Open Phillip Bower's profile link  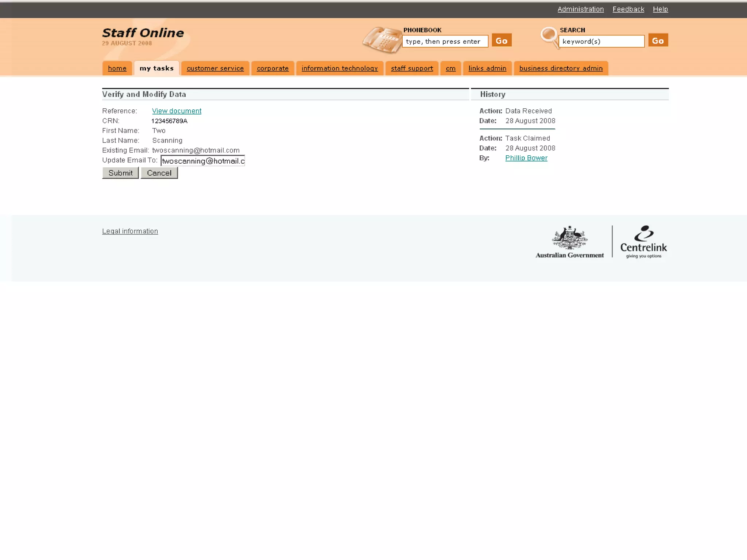526,158
